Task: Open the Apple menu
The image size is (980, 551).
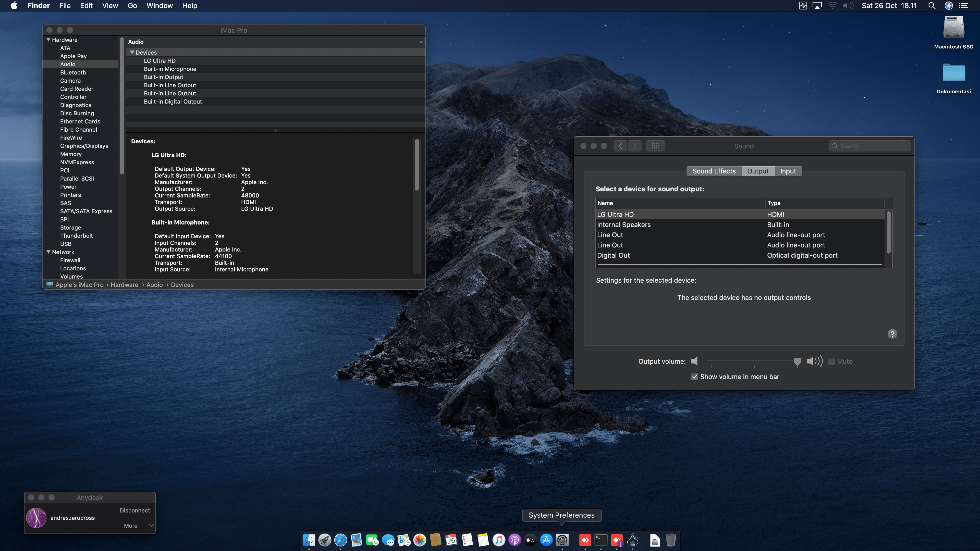Action: (14, 6)
